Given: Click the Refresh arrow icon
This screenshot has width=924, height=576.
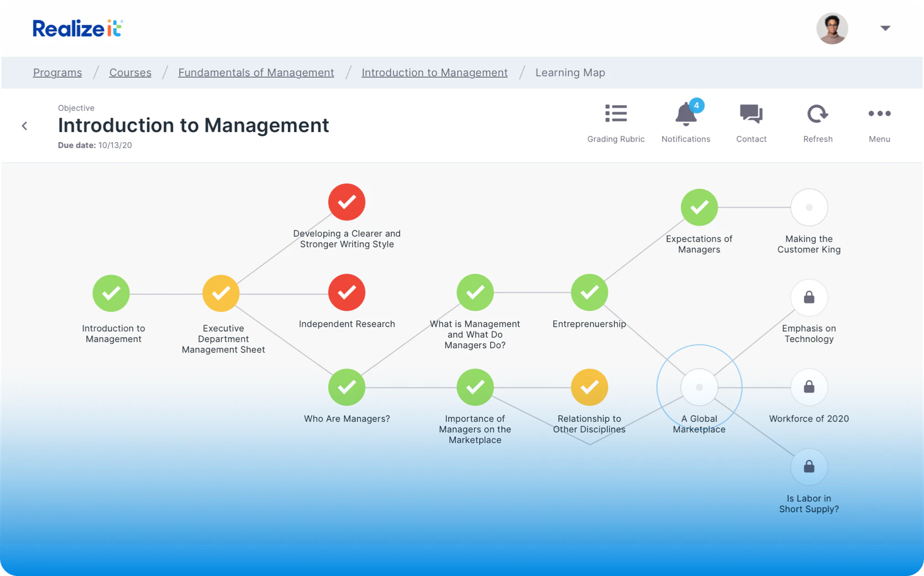Looking at the screenshot, I should click(x=817, y=114).
